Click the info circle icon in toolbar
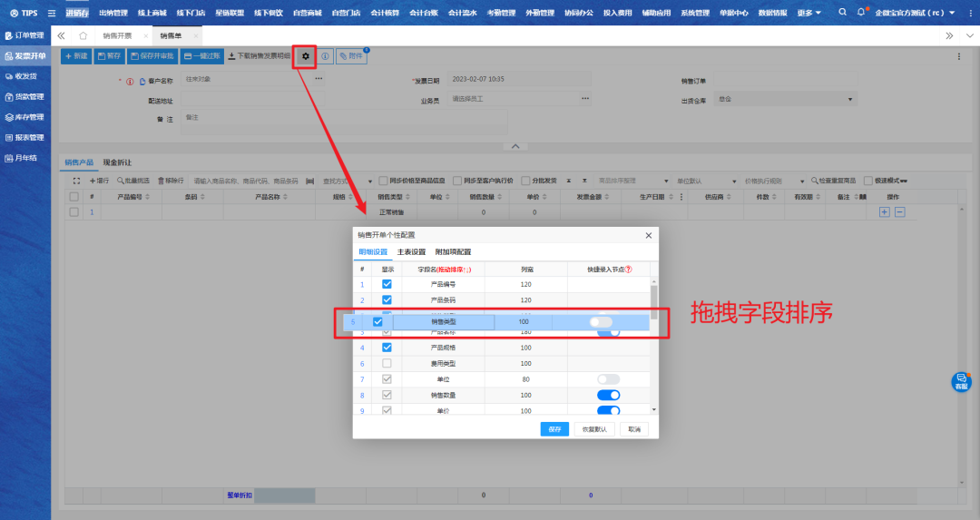This screenshot has width=980, height=520. [325, 56]
